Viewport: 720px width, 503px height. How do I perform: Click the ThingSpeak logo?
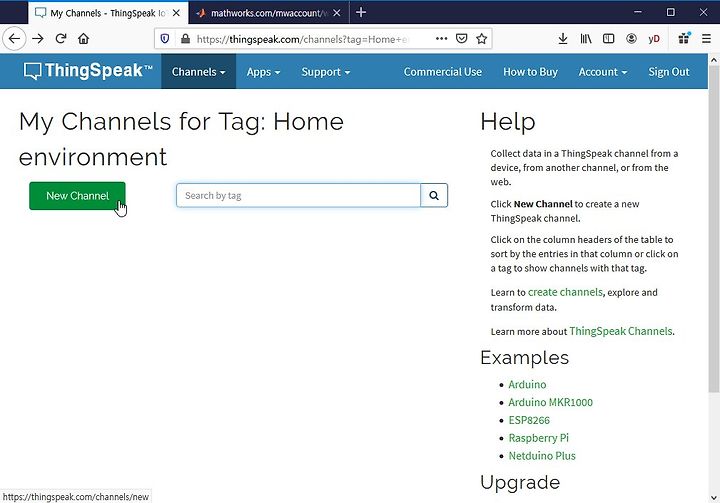(x=88, y=71)
